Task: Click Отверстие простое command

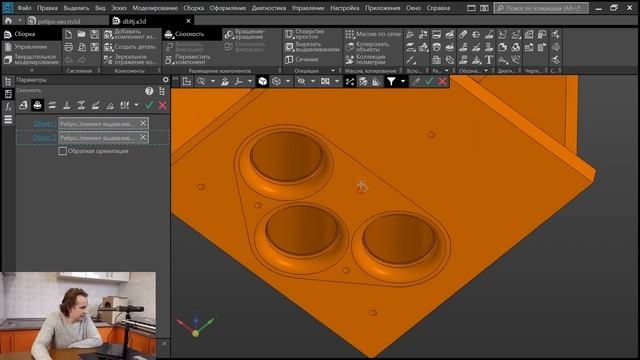Action: pyautogui.click(x=305, y=34)
